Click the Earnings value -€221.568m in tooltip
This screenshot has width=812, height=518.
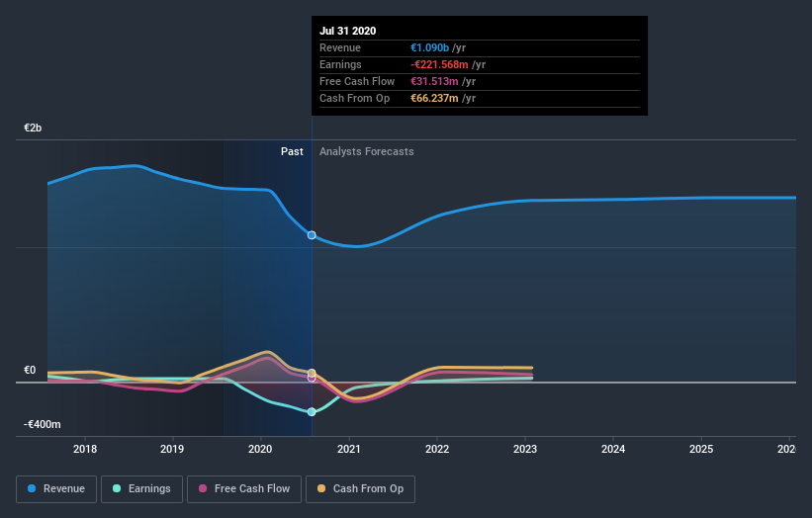tap(439, 64)
